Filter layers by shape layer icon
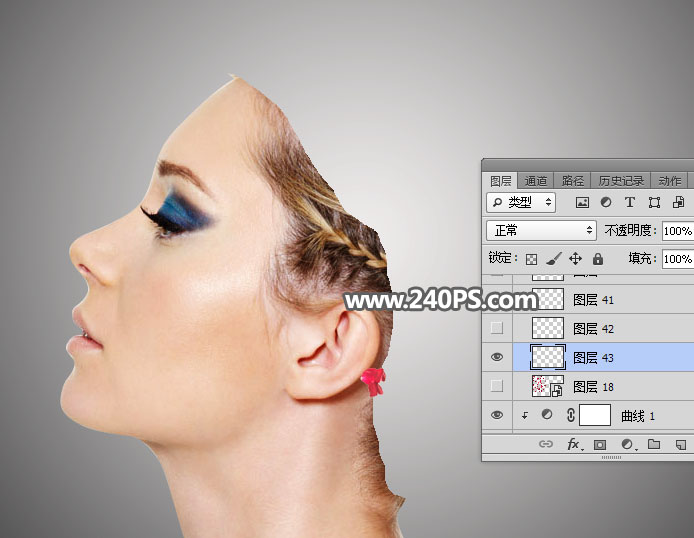The height and width of the screenshot is (538, 694). pyautogui.click(x=654, y=203)
